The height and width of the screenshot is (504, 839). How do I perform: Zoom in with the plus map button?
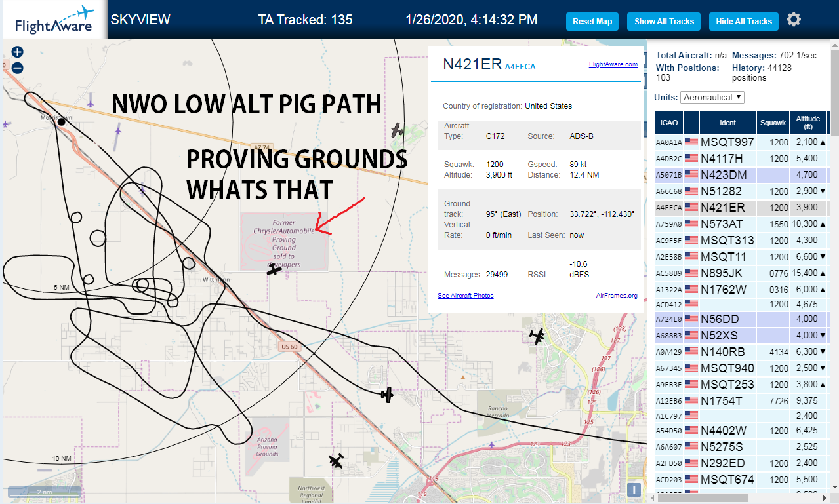click(18, 52)
